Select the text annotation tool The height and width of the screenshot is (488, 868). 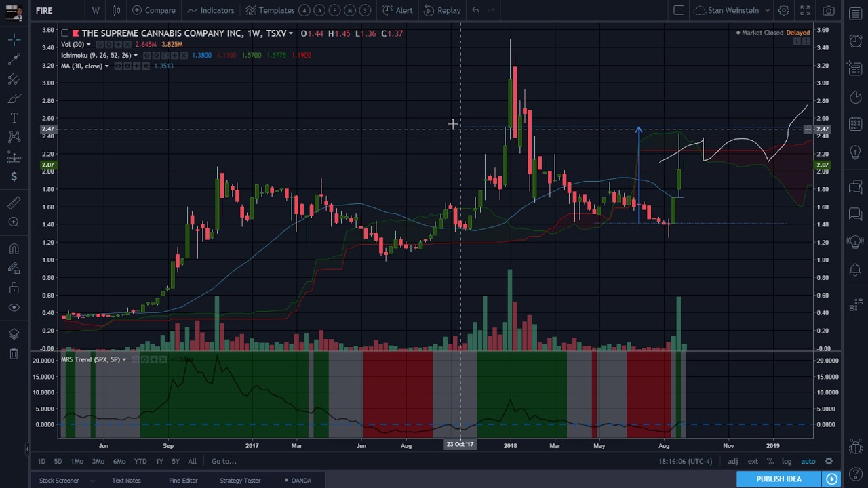click(x=14, y=119)
